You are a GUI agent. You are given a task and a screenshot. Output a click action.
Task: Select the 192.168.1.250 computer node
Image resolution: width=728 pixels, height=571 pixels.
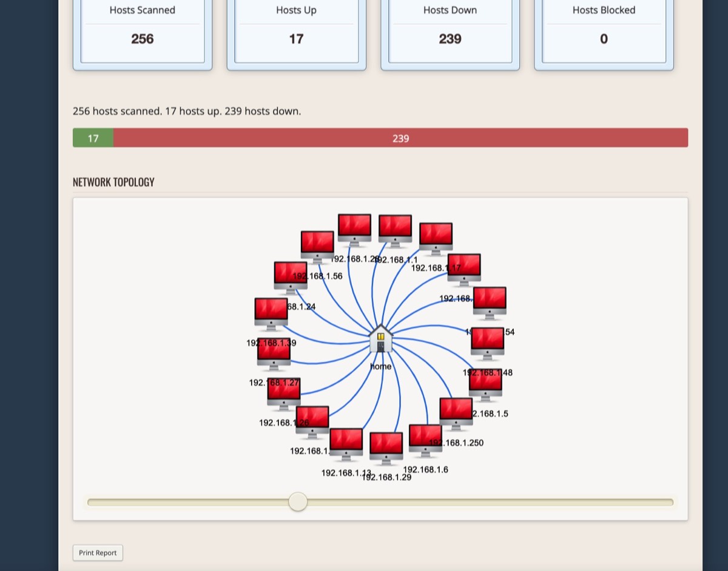456,413
